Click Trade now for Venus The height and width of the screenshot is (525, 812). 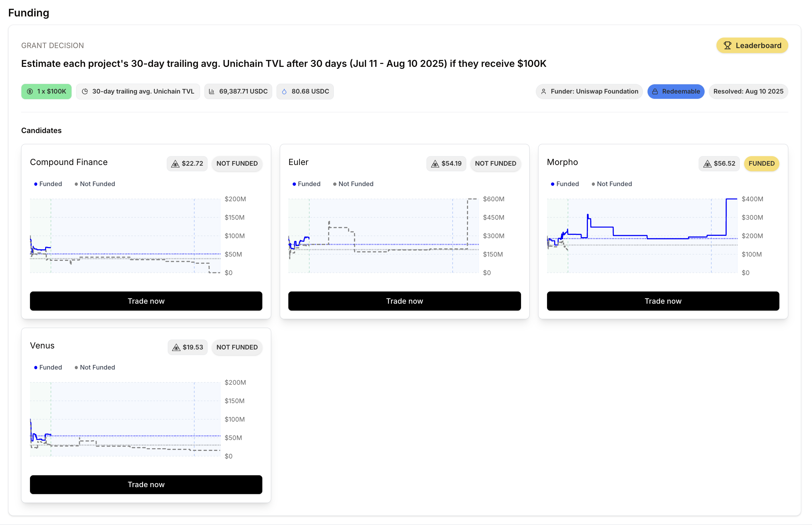pos(146,484)
